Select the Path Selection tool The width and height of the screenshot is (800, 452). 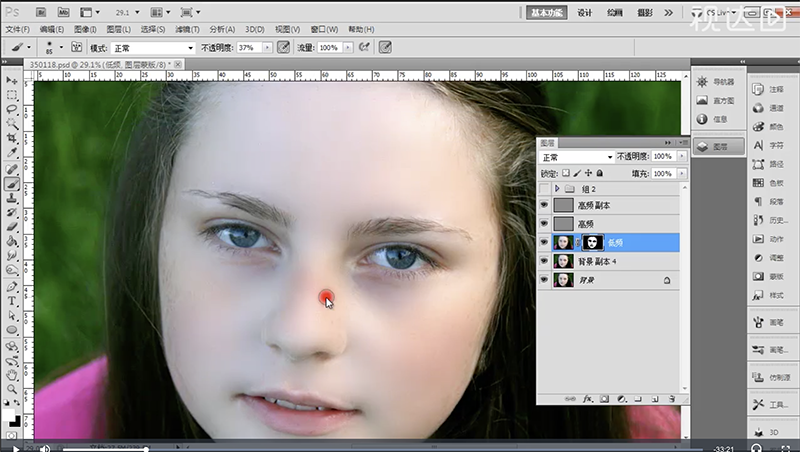tap(12, 316)
